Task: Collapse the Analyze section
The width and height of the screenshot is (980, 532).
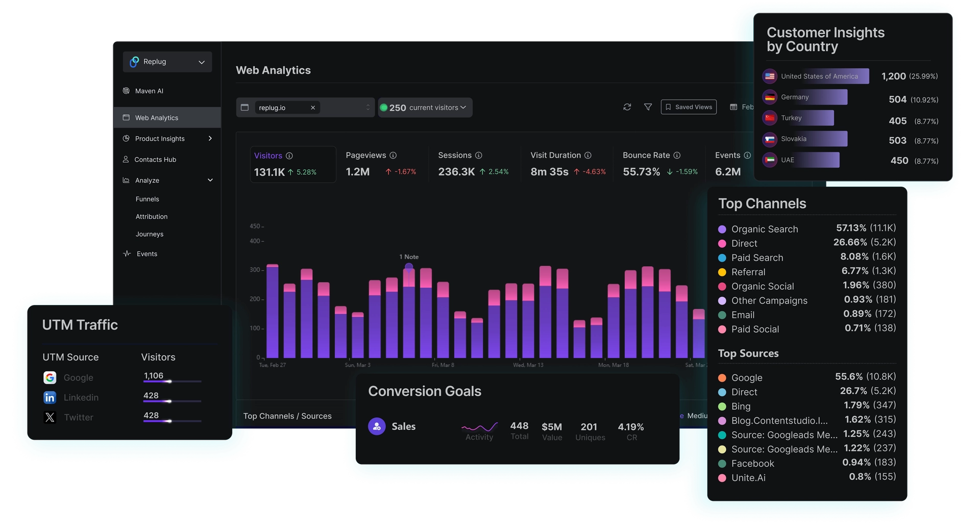Action: (210, 181)
